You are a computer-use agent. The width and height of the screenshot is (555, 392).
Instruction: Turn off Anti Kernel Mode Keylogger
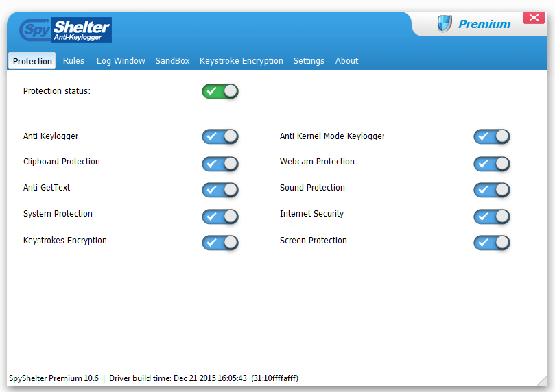pos(491,136)
